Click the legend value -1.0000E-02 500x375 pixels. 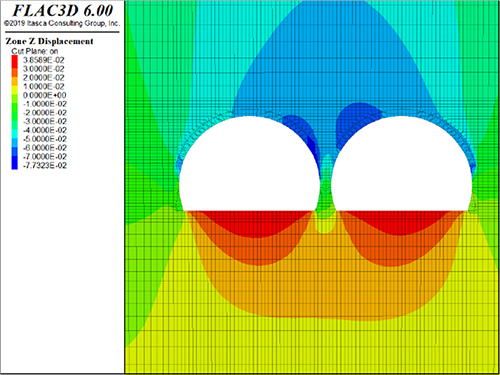coord(44,104)
